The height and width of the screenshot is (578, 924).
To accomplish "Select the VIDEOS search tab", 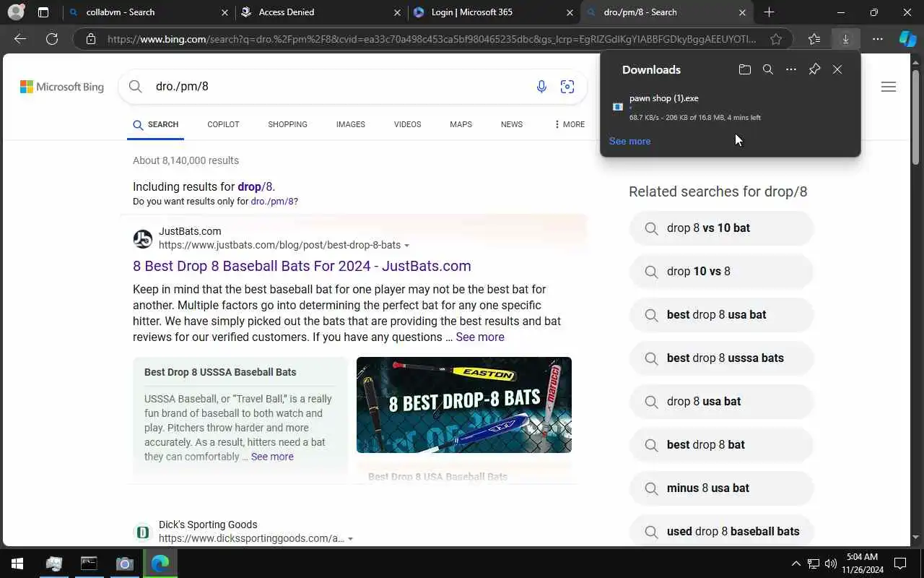I will coord(407,124).
